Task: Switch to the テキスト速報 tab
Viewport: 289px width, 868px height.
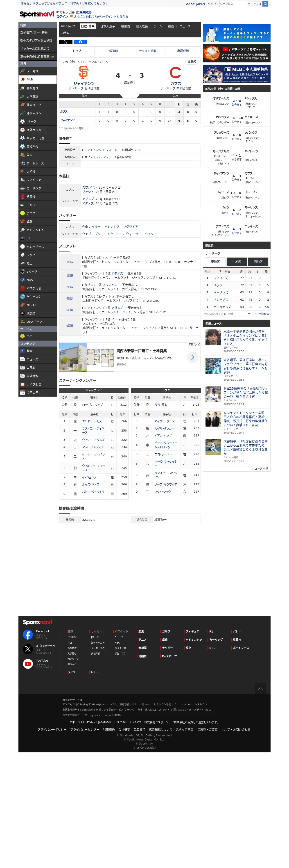Action: (148, 51)
